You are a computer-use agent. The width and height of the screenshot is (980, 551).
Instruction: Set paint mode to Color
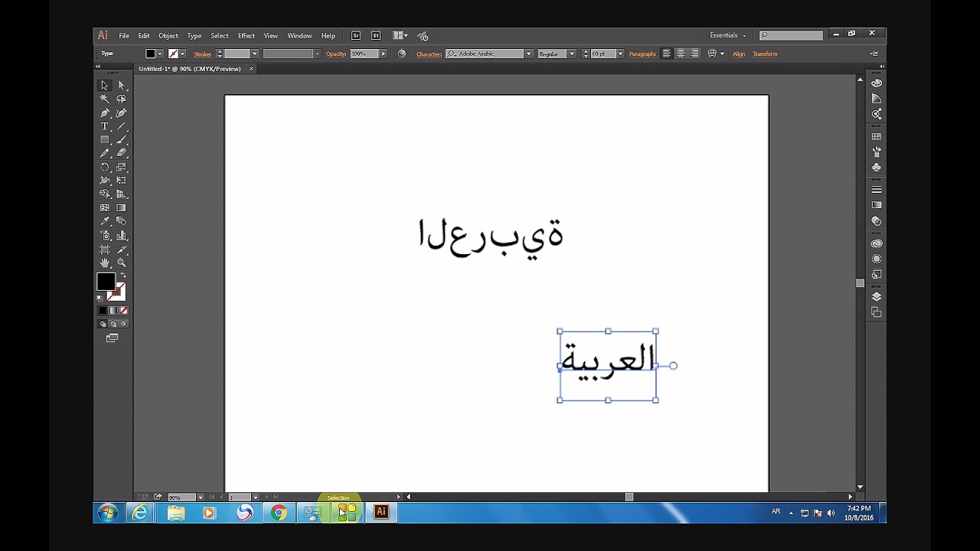coord(103,310)
